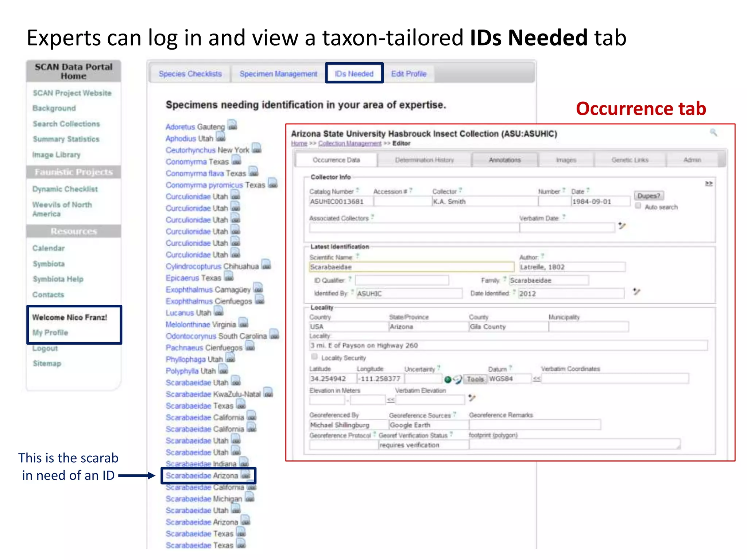Select the Edit Profile tab
747x560 pixels.
coord(409,74)
